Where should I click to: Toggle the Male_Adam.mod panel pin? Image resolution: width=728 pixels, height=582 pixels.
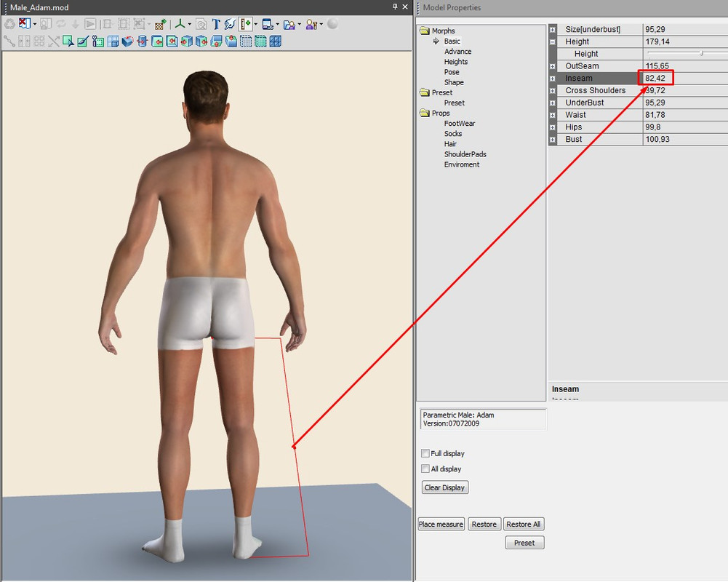pyautogui.click(x=395, y=7)
